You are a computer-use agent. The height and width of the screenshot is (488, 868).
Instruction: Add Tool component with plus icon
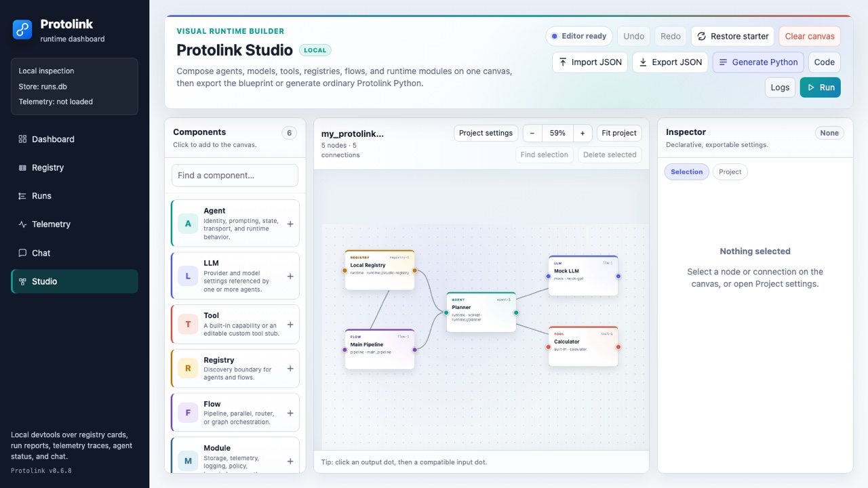(290, 325)
